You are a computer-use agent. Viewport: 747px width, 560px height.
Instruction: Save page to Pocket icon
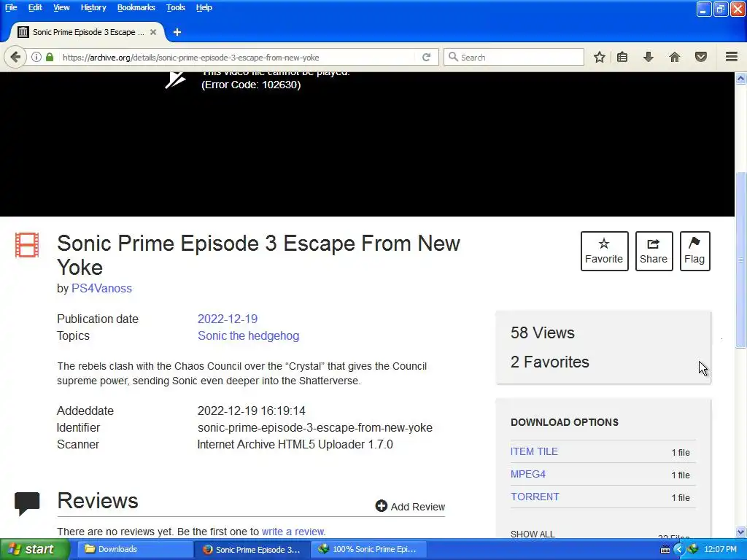click(701, 57)
